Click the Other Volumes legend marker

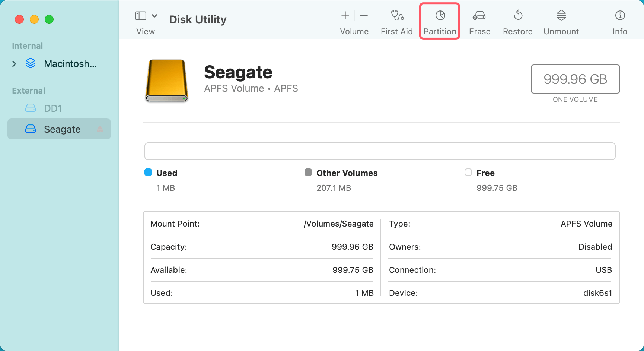[x=308, y=172]
